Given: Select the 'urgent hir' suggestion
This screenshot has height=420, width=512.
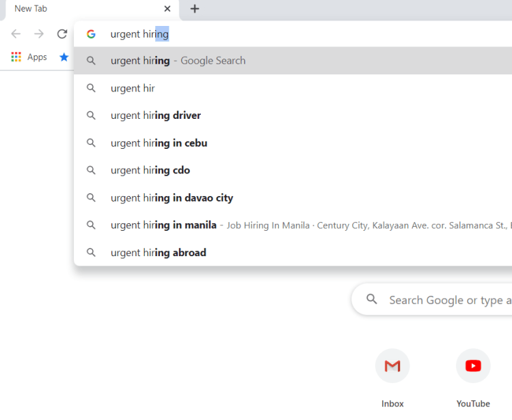Looking at the screenshot, I should 133,88.
